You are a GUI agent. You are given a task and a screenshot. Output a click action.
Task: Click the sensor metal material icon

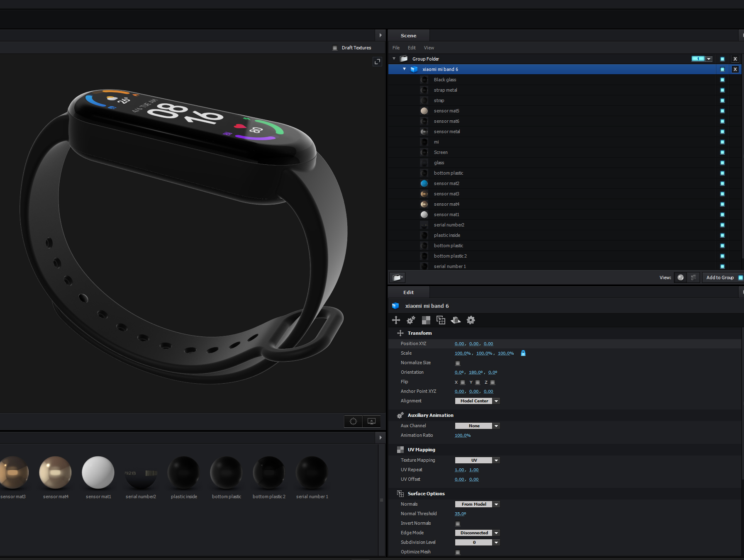pyautogui.click(x=424, y=131)
